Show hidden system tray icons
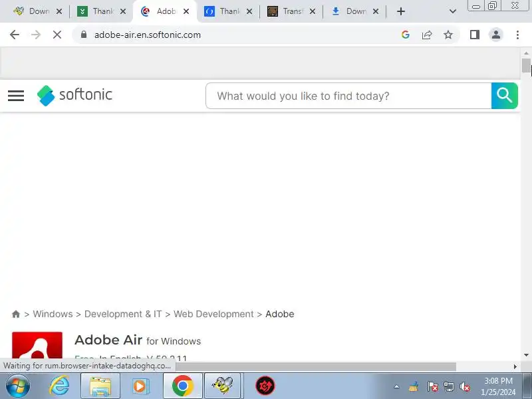The image size is (532, 399). pos(396,386)
